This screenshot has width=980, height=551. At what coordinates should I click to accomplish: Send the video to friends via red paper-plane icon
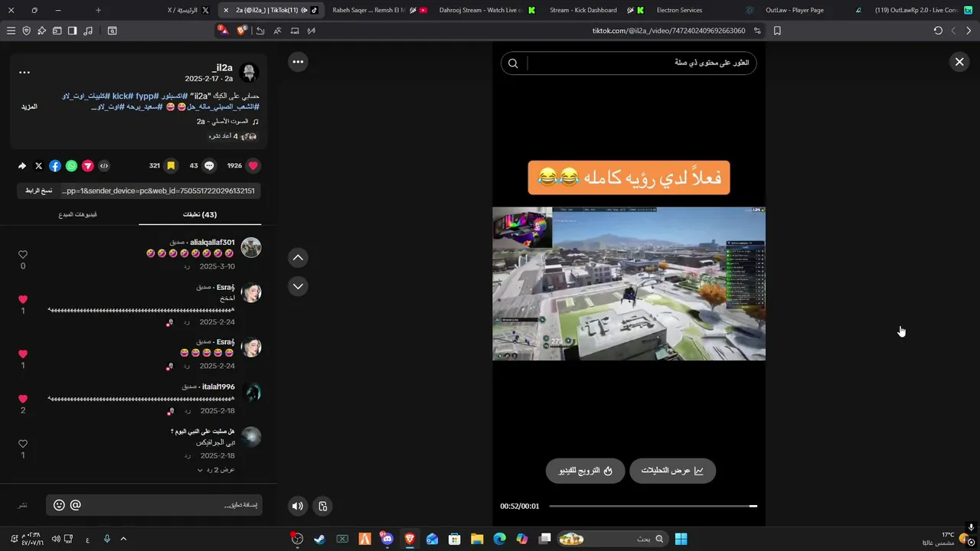[87, 165]
